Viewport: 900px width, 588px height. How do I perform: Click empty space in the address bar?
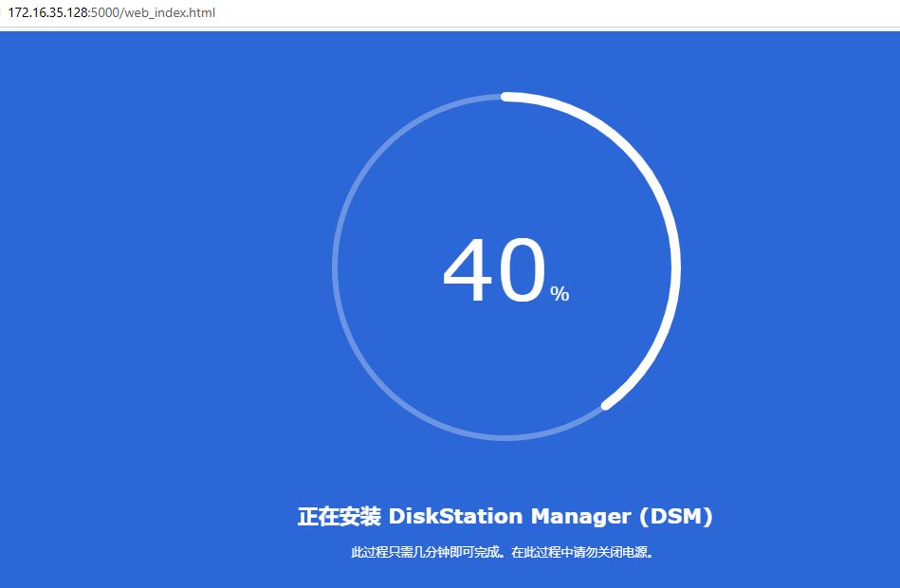tap(569, 13)
